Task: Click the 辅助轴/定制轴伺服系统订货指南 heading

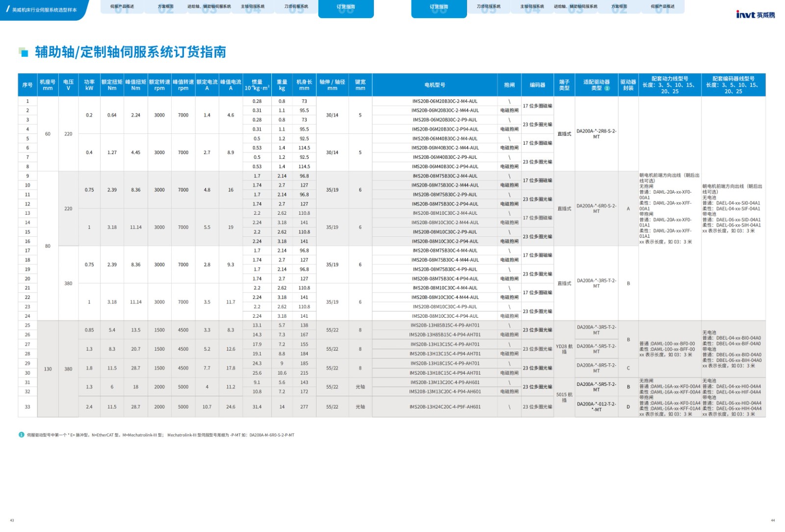Action: [131, 52]
